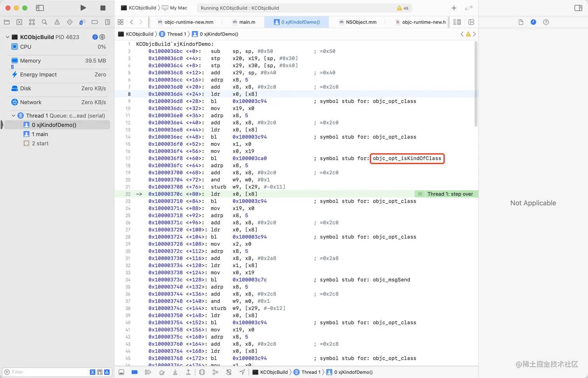Select the 0 xjKindofDemo() tab

[x=296, y=22]
